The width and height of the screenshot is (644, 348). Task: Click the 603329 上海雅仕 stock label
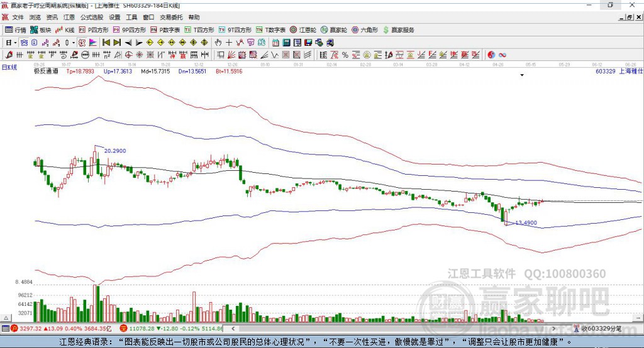coord(619,71)
